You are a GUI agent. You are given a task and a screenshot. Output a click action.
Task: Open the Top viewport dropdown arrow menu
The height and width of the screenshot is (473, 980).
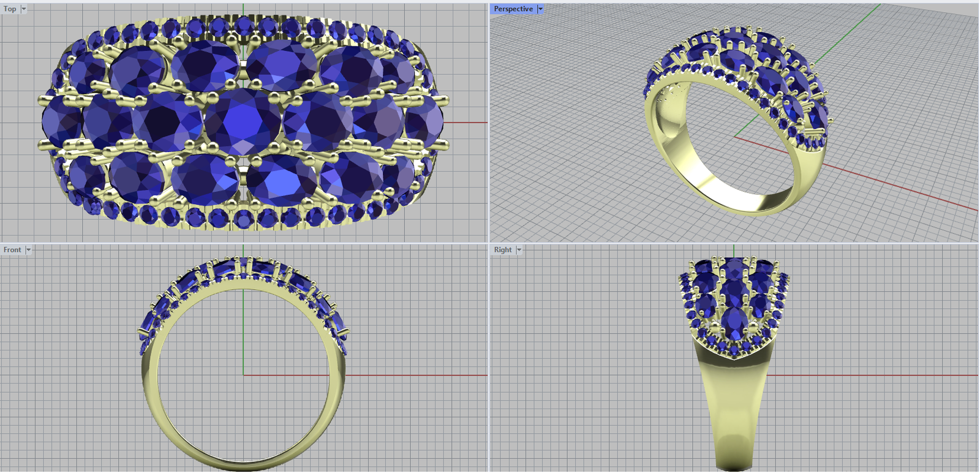[x=24, y=9]
